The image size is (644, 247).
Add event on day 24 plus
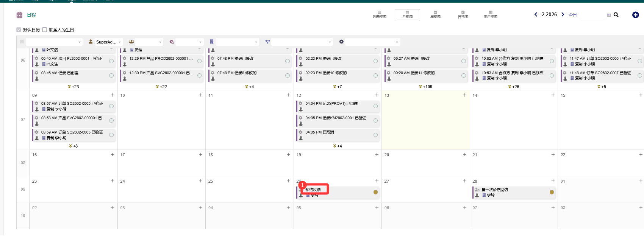pyautogui.click(x=200, y=181)
